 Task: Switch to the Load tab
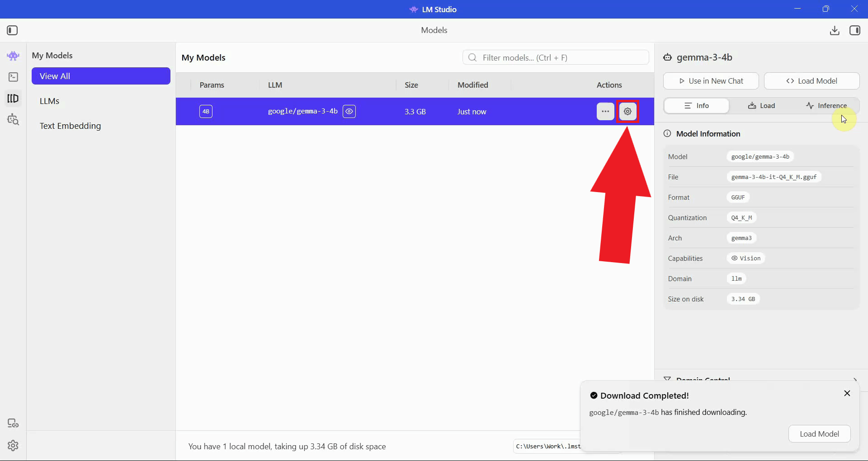click(x=762, y=105)
